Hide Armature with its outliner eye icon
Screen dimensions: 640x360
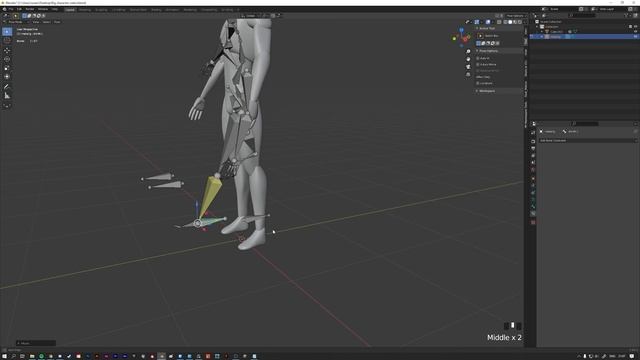click(635, 37)
